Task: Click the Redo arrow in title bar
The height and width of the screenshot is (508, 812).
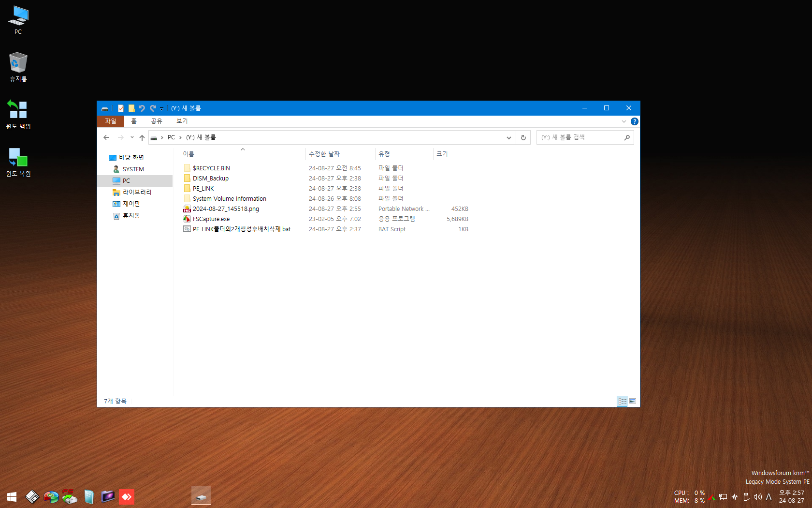Action: [x=153, y=108]
